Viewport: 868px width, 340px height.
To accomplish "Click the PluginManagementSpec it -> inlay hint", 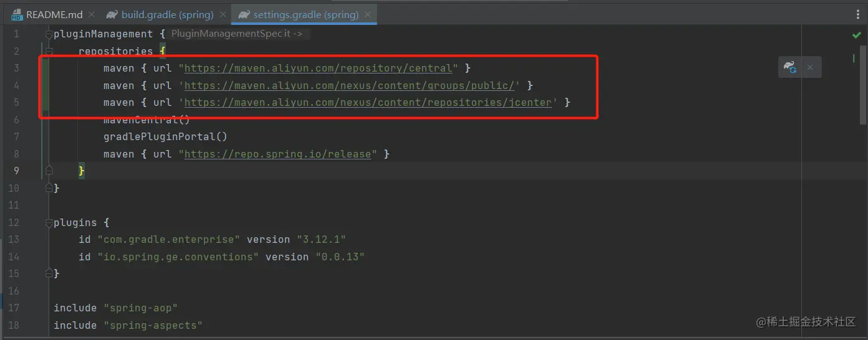I will pos(237,34).
